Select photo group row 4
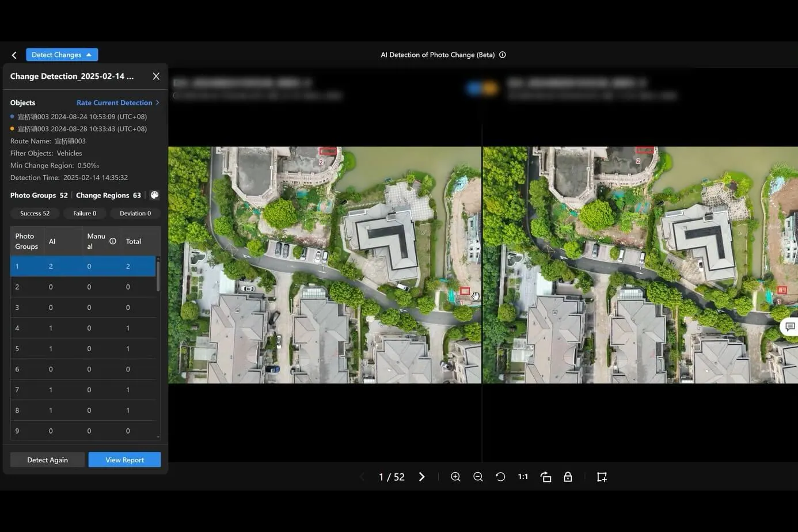Image resolution: width=798 pixels, height=532 pixels. click(83, 328)
